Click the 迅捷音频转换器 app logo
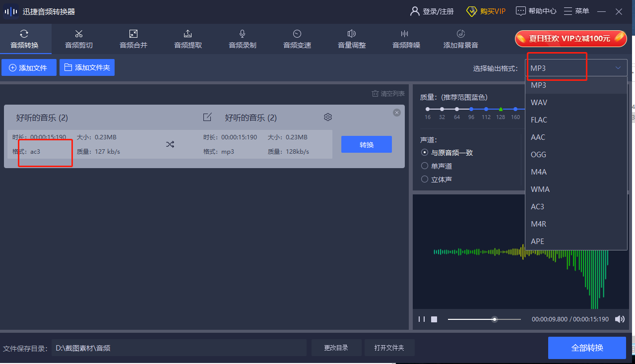 (x=11, y=11)
